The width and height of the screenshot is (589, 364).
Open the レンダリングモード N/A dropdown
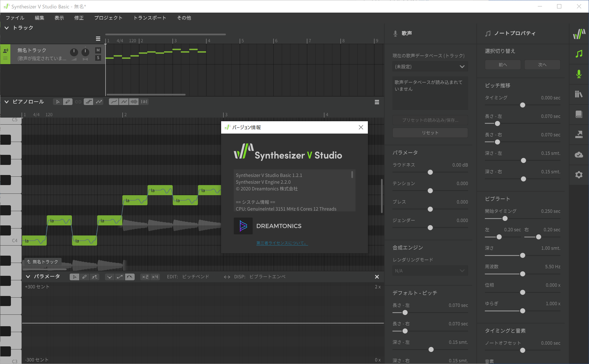tap(430, 271)
